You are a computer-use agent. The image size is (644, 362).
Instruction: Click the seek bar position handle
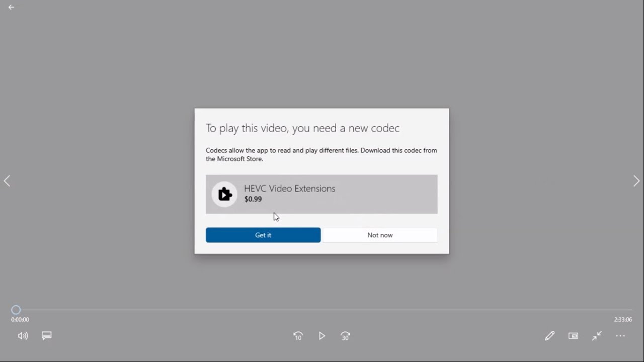(16, 310)
